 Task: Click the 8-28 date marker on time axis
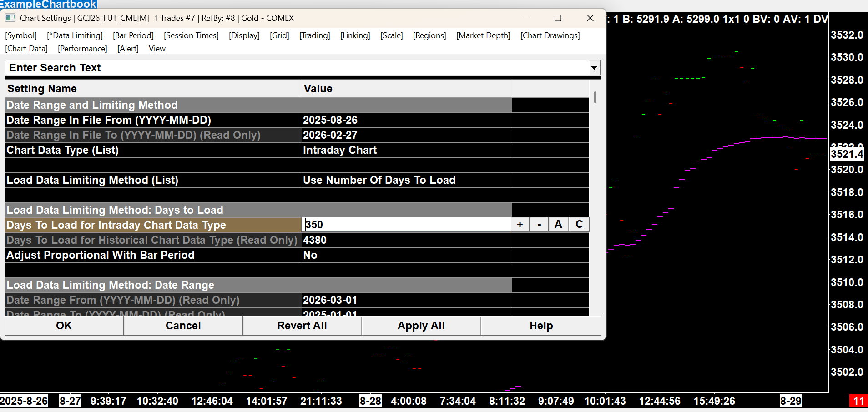(x=370, y=401)
